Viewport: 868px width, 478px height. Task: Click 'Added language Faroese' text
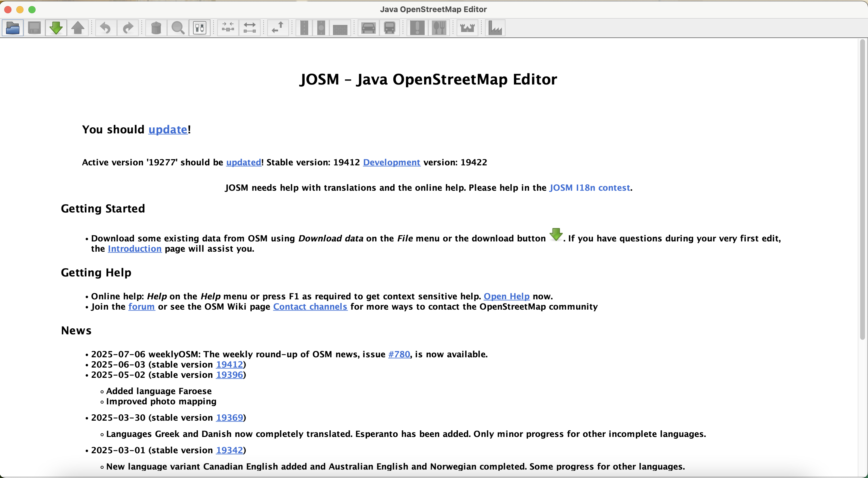159,391
